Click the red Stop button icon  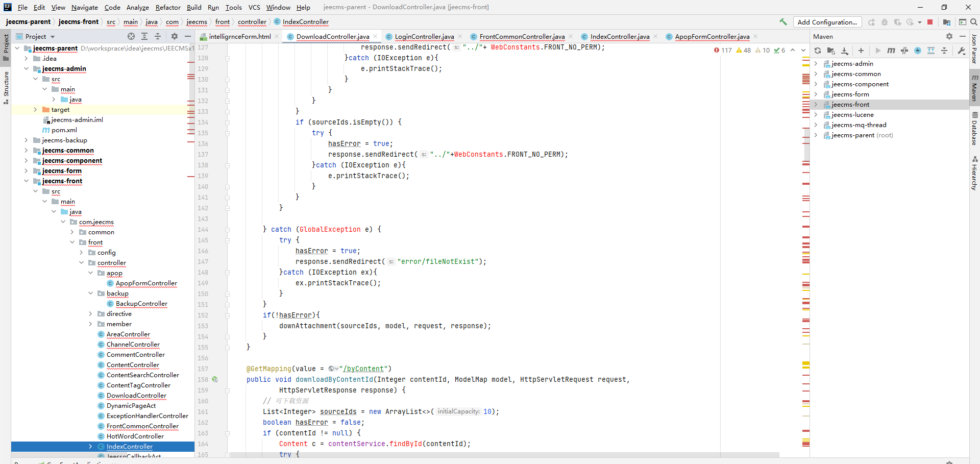pyautogui.click(x=930, y=22)
